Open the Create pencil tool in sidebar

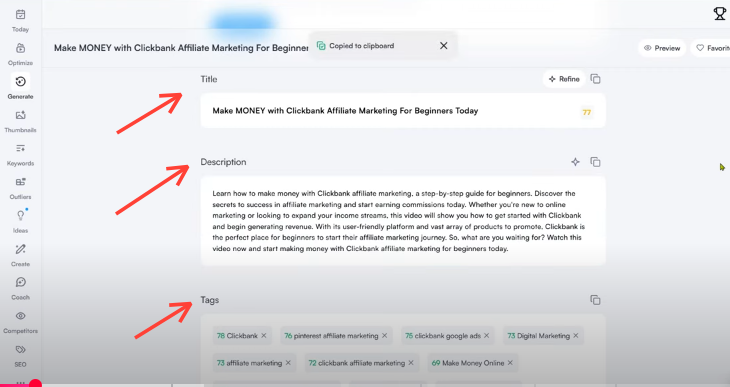coord(20,249)
